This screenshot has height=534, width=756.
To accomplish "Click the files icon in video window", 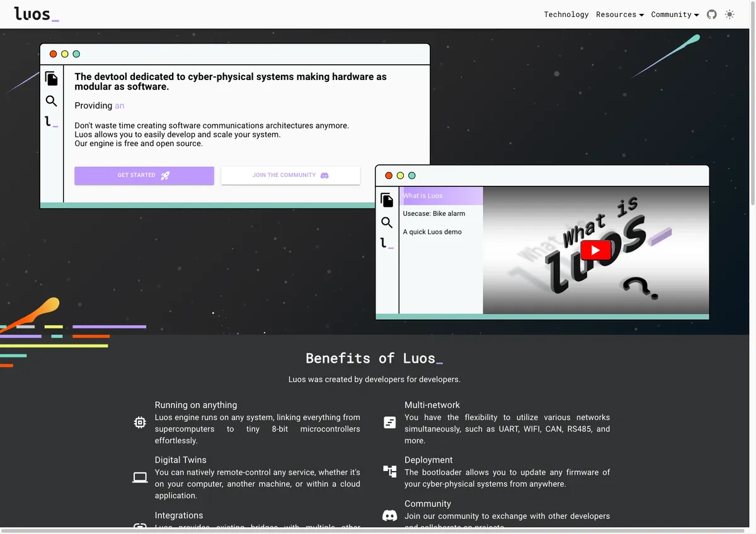I will pyautogui.click(x=387, y=200).
